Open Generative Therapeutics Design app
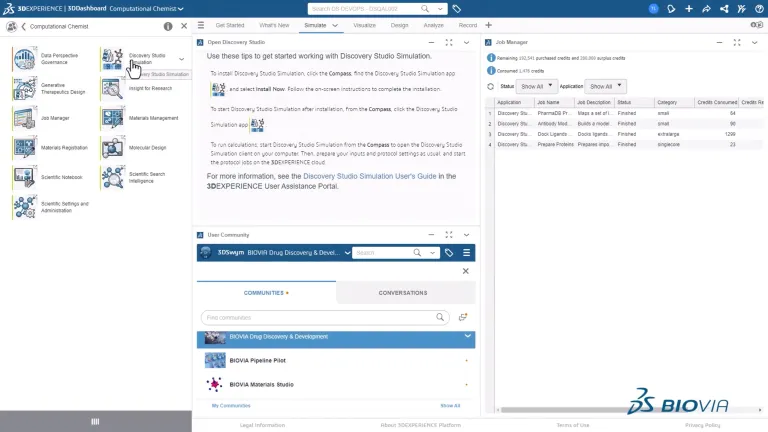Image resolution: width=768 pixels, height=432 pixels. (x=24, y=89)
